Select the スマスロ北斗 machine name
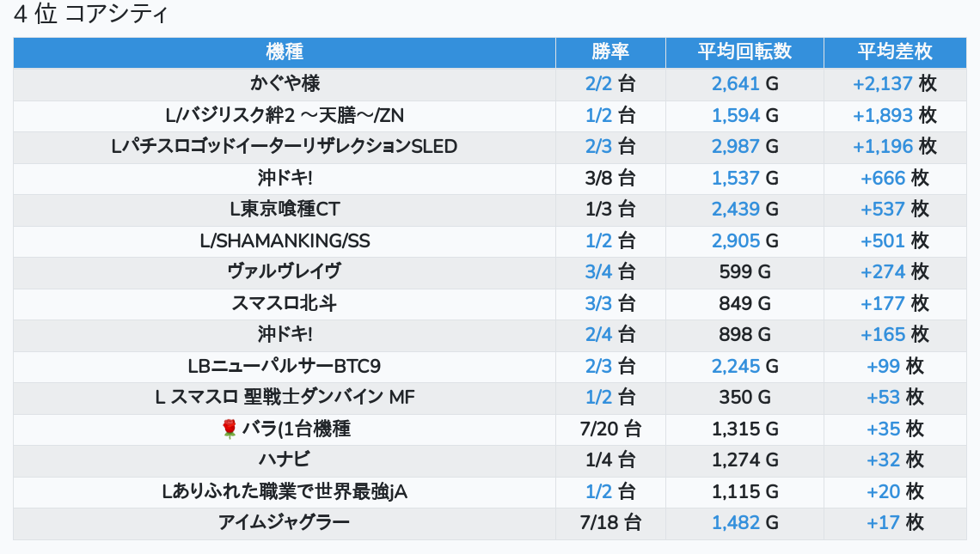The height and width of the screenshot is (554, 980). pyautogui.click(x=285, y=303)
